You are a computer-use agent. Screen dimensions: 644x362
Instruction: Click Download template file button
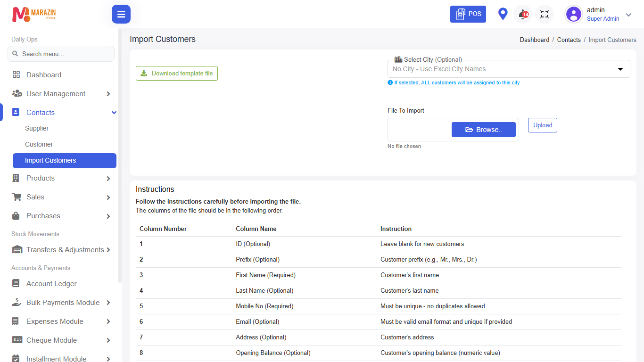(177, 73)
